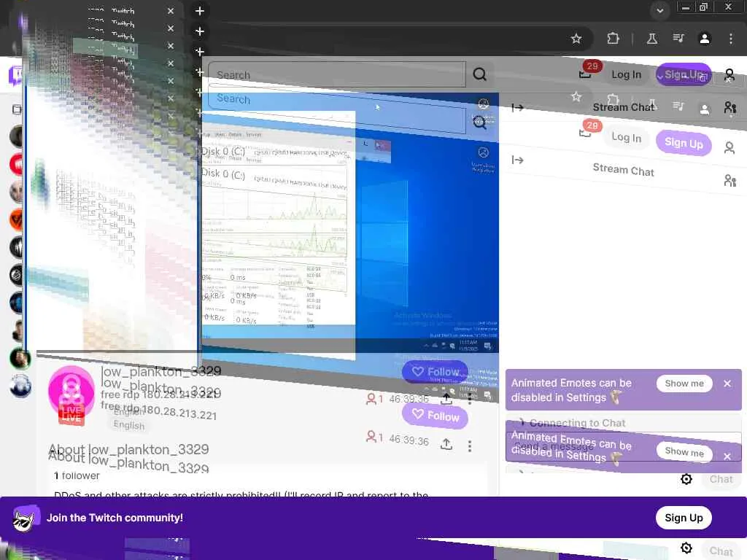Open the green-ringed channel avatar in sidebar
Screen dimensions: 747x560
[x=20, y=358]
